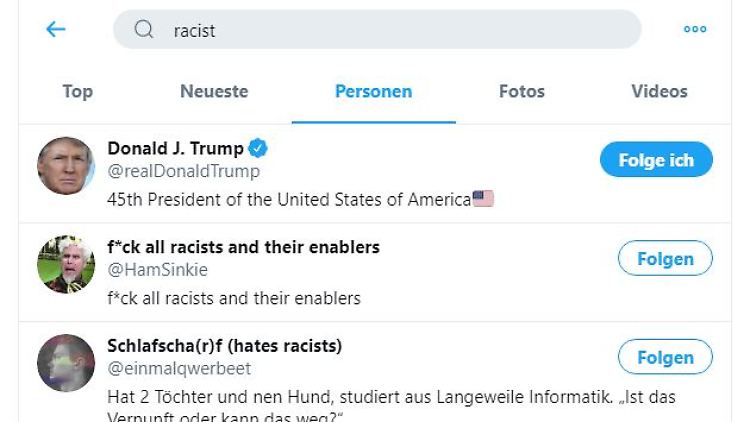Open the 'Schlafscha(r)f (hates racists)' profile name
750x422 pixels.
coord(224,346)
